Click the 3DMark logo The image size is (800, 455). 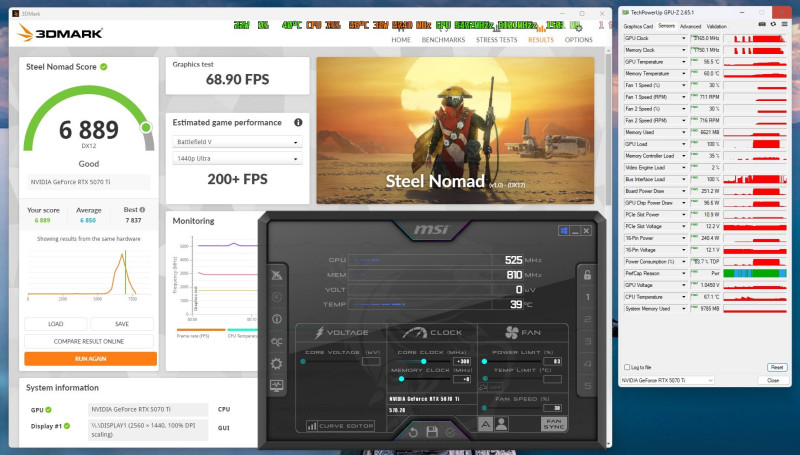pyautogui.click(x=60, y=34)
